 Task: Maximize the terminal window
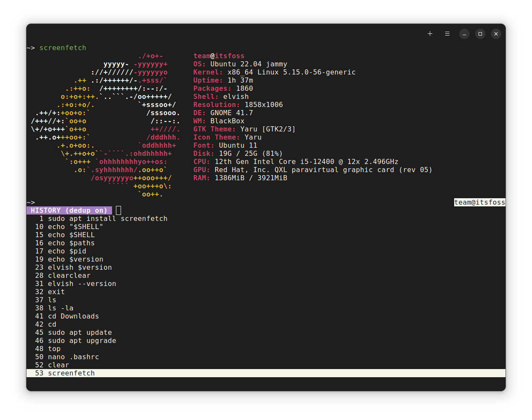pos(480,34)
